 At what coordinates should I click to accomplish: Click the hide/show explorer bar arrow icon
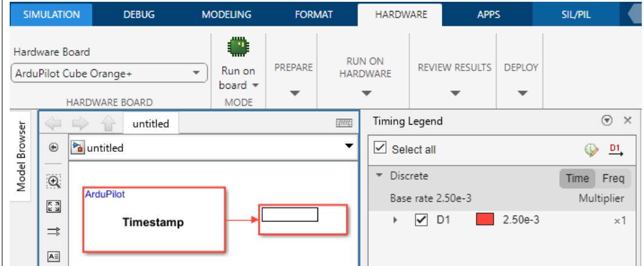[53, 148]
